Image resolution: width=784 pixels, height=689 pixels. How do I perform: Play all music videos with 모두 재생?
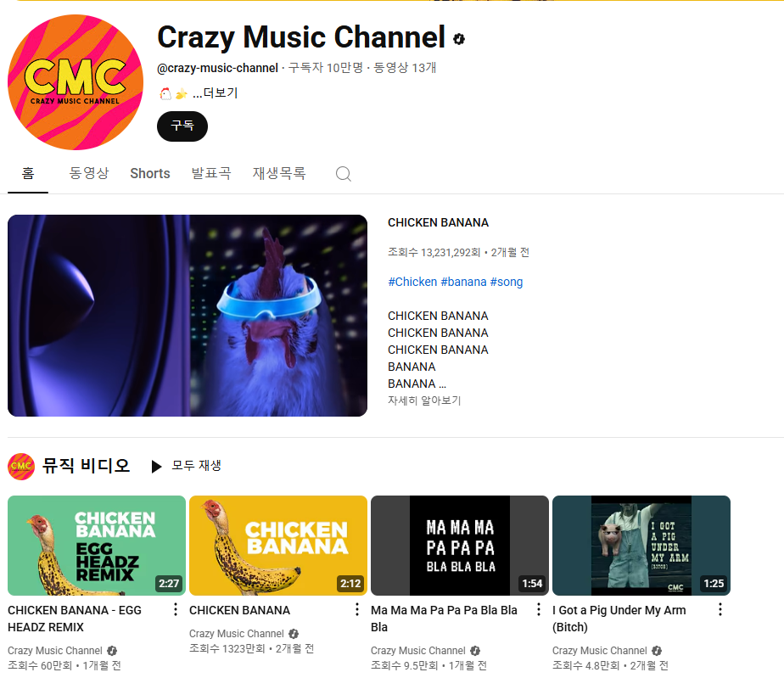[187, 466]
